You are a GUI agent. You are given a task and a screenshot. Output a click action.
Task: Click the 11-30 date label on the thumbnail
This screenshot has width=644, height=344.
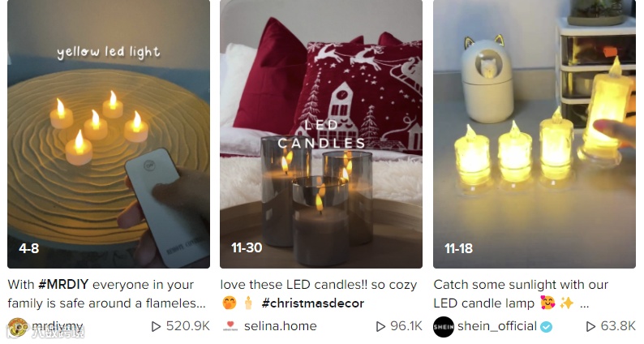point(247,247)
